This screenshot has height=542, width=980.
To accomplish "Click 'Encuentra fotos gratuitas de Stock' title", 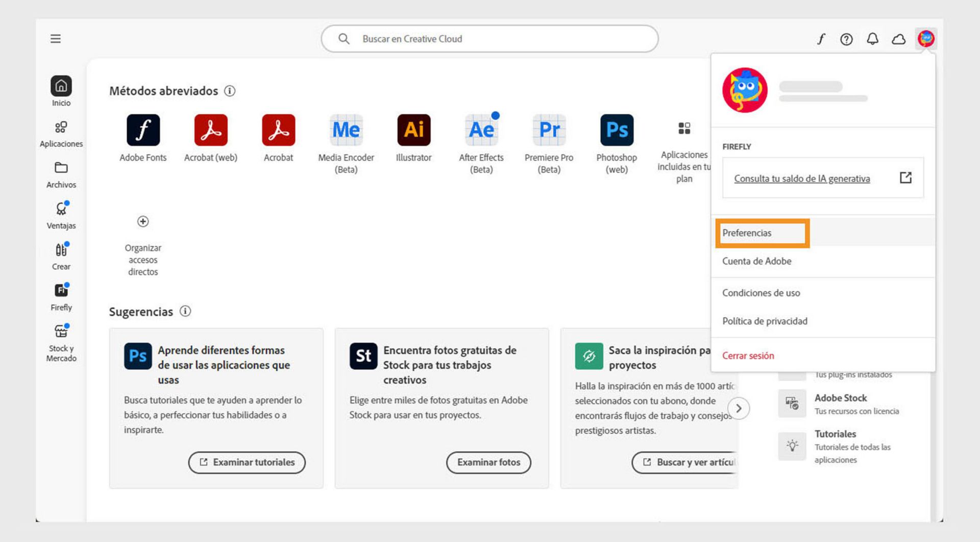I will 450,365.
